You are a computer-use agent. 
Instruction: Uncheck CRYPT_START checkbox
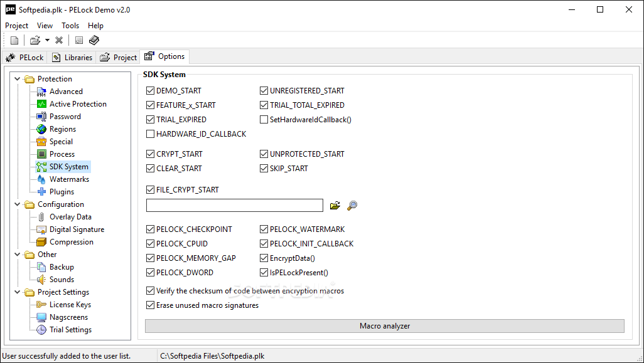pos(150,154)
